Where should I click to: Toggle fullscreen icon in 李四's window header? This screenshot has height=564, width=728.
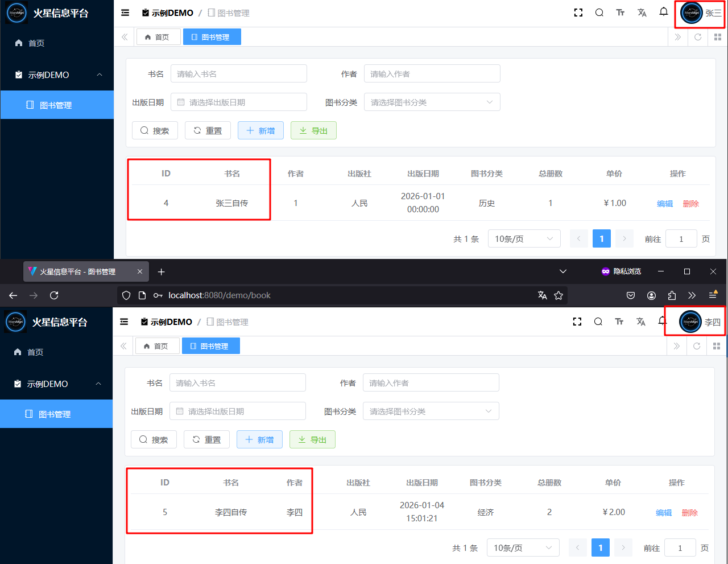click(x=577, y=322)
